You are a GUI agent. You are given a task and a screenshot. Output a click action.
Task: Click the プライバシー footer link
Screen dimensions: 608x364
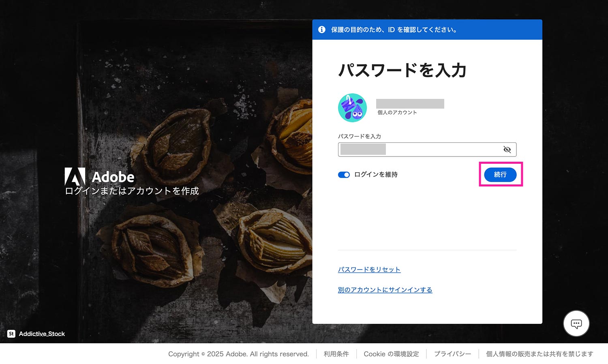(x=452, y=353)
